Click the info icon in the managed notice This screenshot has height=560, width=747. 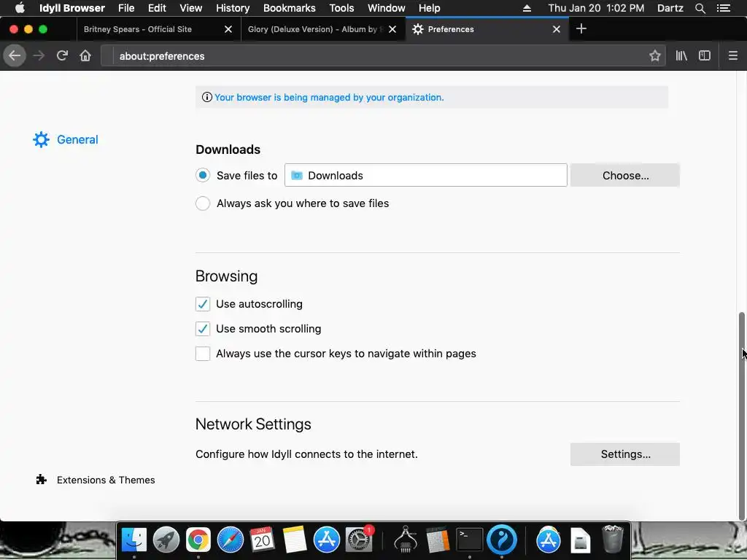(x=206, y=97)
